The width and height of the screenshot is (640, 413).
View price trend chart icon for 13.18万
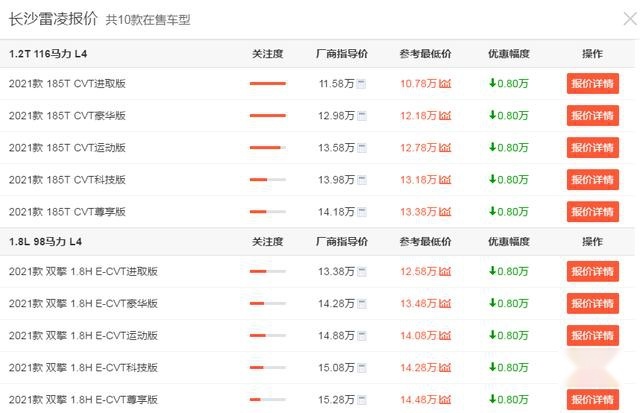(445, 180)
